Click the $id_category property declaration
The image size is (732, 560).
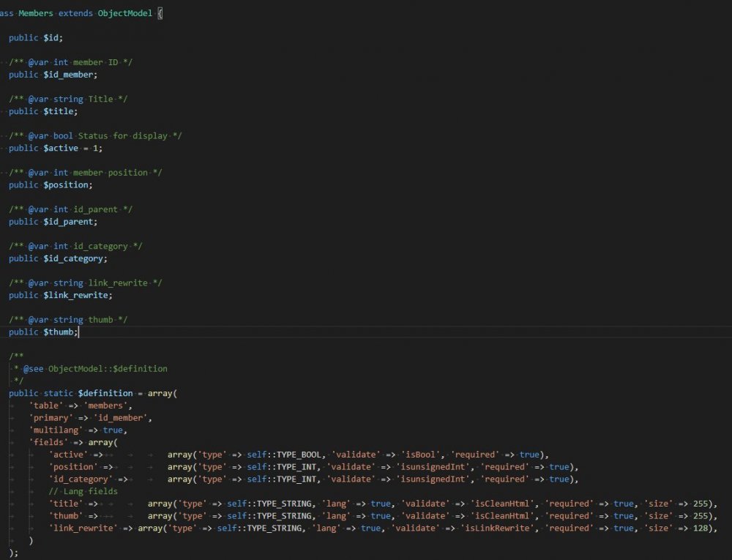coord(75,258)
